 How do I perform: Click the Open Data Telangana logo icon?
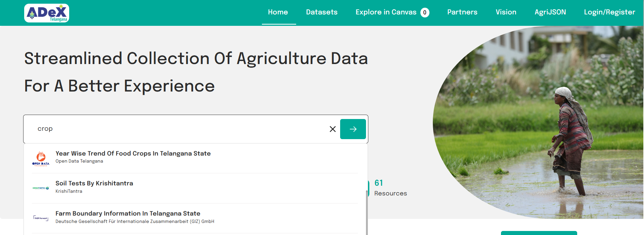pyautogui.click(x=41, y=158)
